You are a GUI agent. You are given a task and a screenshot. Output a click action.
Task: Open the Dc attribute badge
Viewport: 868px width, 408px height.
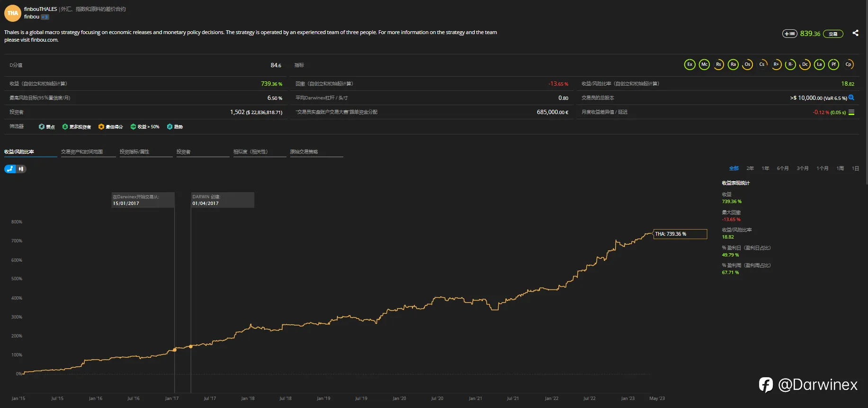[x=805, y=64]
